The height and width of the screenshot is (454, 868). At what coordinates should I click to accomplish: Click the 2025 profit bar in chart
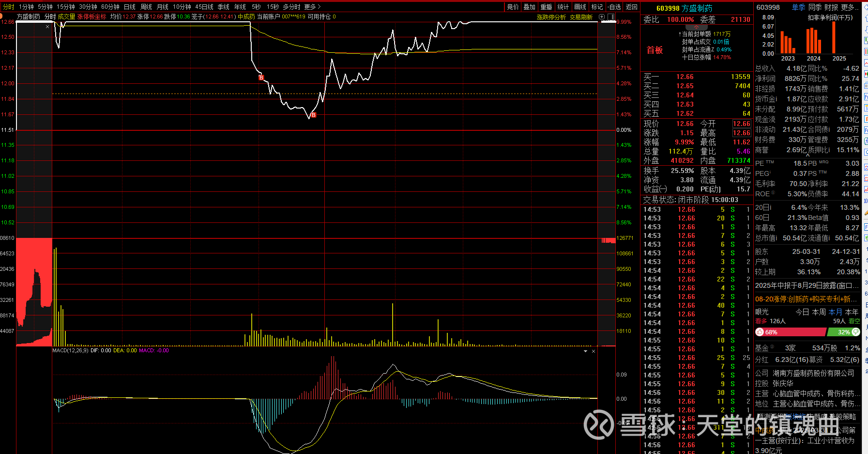pyautogui.click(x=834, y=37)
